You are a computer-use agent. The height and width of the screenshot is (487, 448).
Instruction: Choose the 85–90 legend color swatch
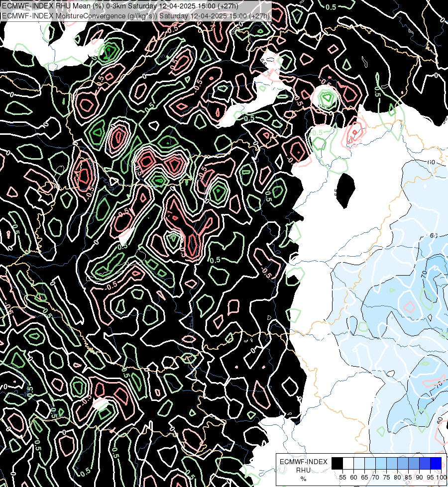pyautogui.click(x=414, y=463)
